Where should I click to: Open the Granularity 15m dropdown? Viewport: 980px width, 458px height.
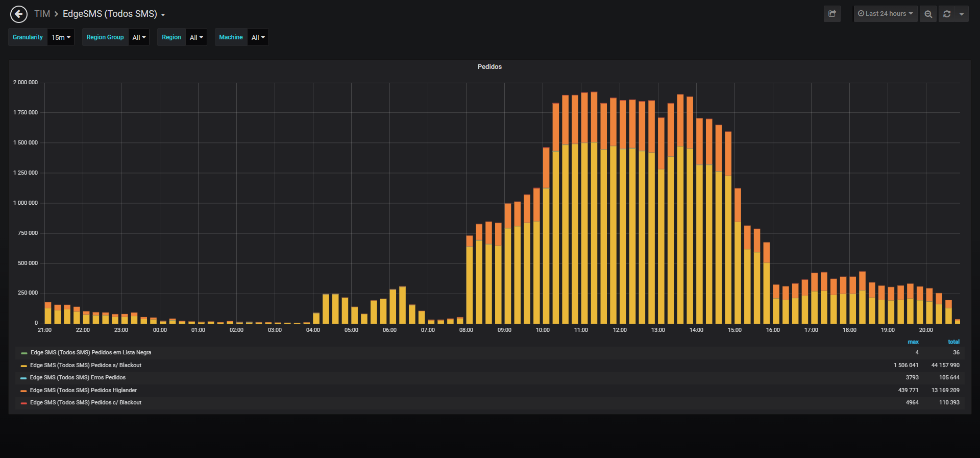pyautogui.click(x=61, y=37)
